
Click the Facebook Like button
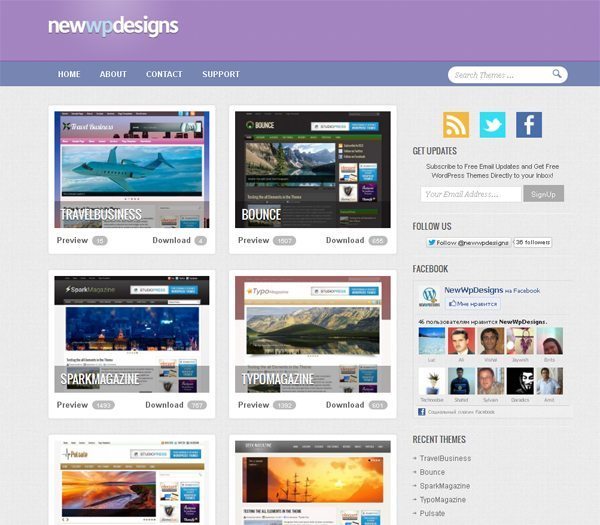(x=473, y=304)
